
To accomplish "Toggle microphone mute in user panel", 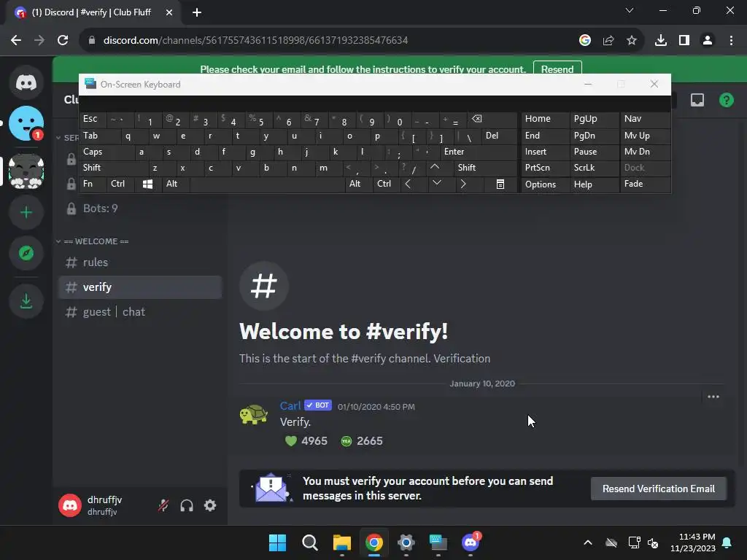I will click(x=163, y=505).
